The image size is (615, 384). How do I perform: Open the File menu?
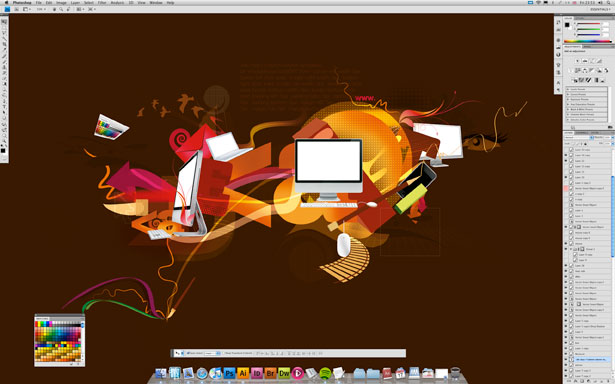(38, 2)
